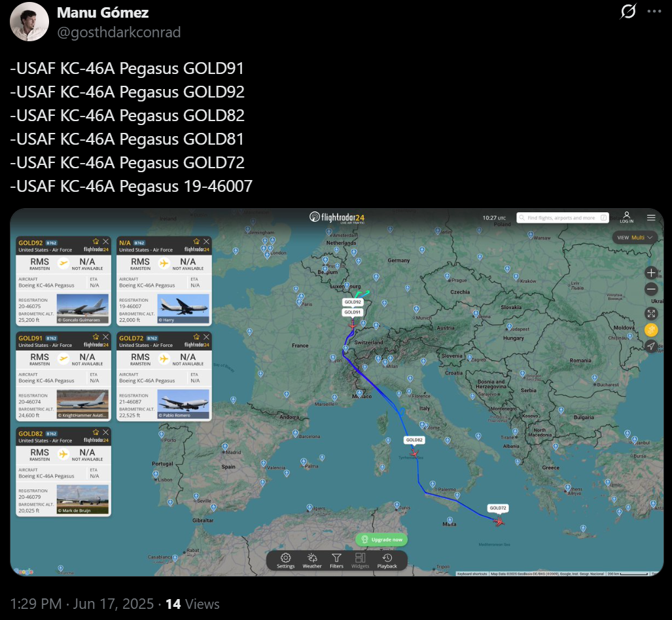Screen dimensions: 672x620
Task: Open the GOLD82 aircraft photo by Mark de Bruijn
Action: [82, 500]
